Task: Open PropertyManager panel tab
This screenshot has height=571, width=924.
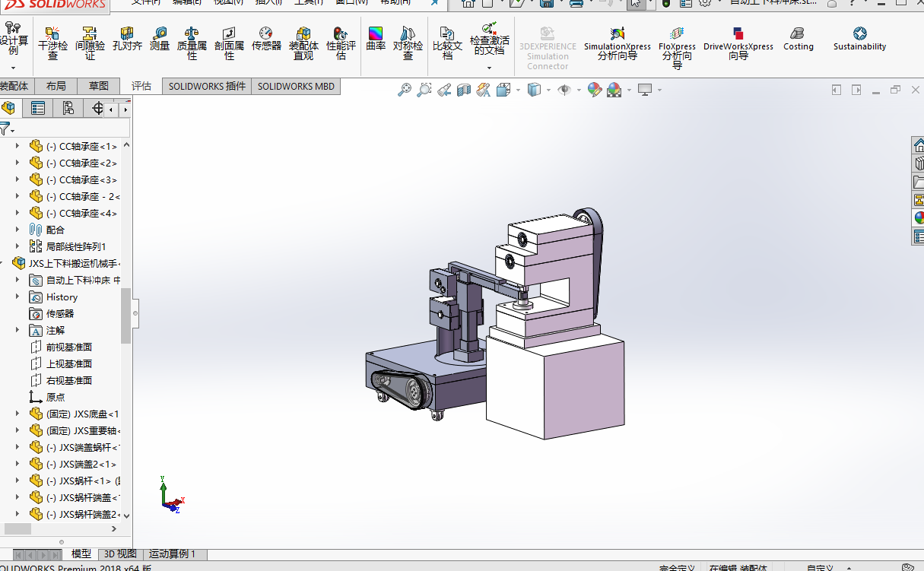Action: (x=37, y=108)
